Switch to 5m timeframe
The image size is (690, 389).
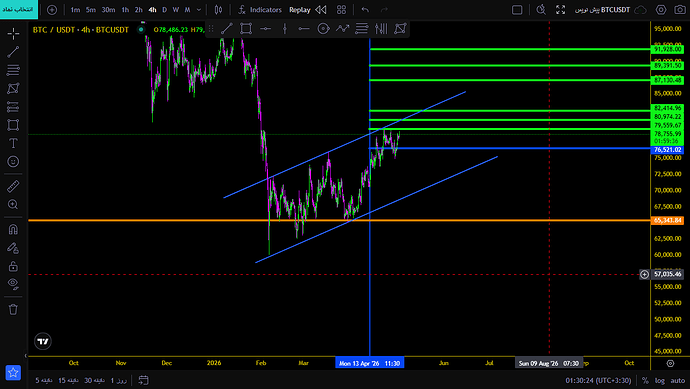(91, 10)
